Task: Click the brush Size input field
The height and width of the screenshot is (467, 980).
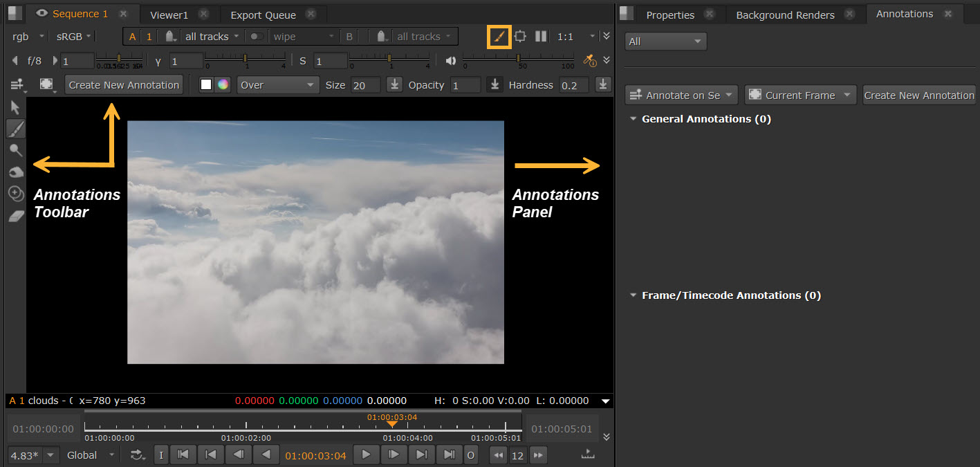Action: [365, 85]
